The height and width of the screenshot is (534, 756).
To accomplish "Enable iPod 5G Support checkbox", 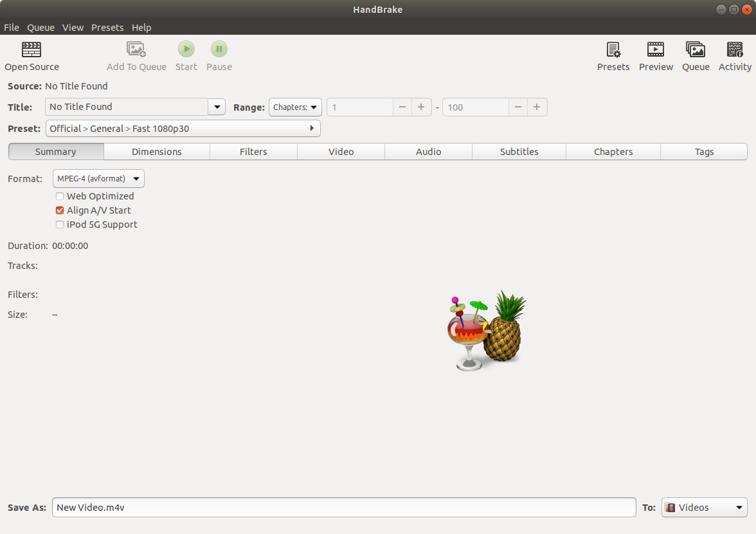I will point(60,225).
